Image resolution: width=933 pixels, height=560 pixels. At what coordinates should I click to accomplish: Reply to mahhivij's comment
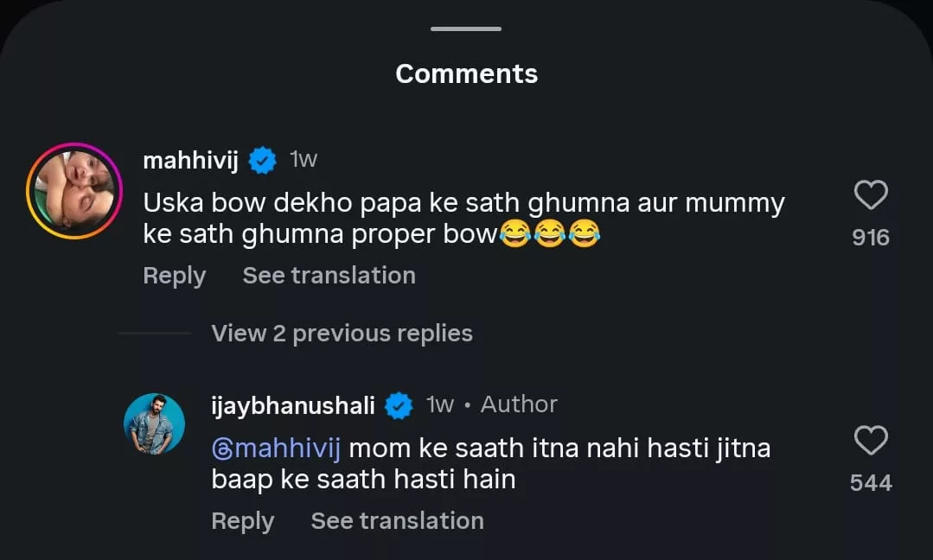pos(174,276)
